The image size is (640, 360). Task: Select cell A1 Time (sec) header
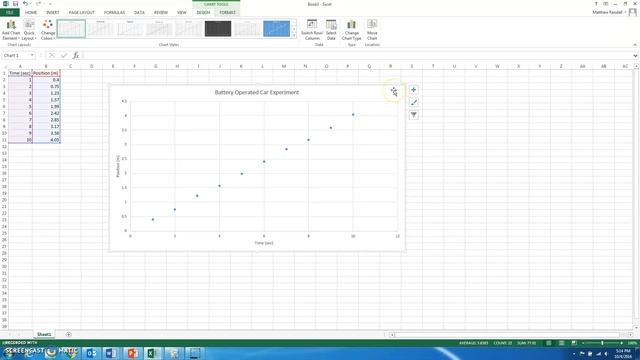[20, 73]
